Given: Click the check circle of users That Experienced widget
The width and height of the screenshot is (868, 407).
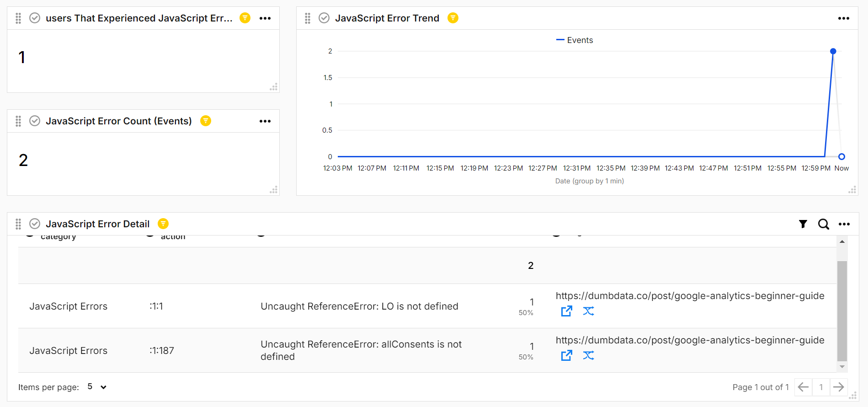Looking at the screenshot, I should (x=35, y=18).
